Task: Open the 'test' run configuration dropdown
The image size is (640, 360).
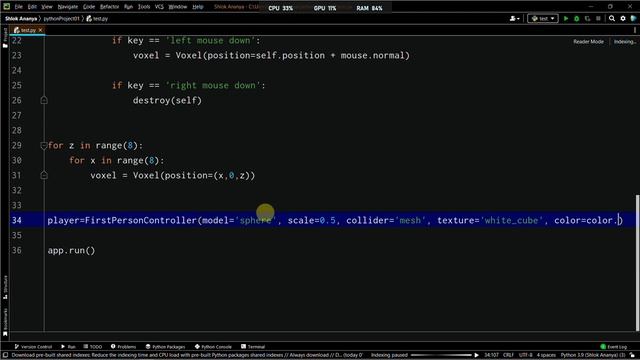Action: [x=543, y=18]
